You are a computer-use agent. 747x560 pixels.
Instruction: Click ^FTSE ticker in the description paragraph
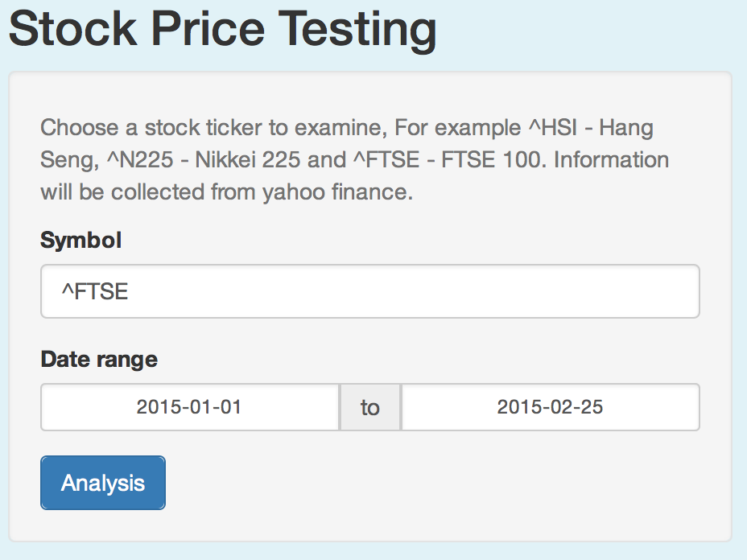(x=386, y=160)
